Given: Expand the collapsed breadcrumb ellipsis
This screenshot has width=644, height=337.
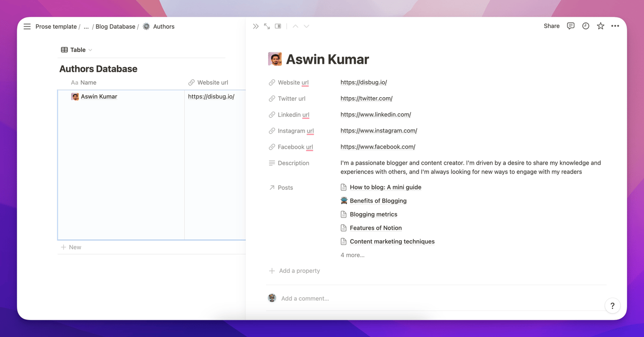Looking at the screenshot, I should point(86,27).
